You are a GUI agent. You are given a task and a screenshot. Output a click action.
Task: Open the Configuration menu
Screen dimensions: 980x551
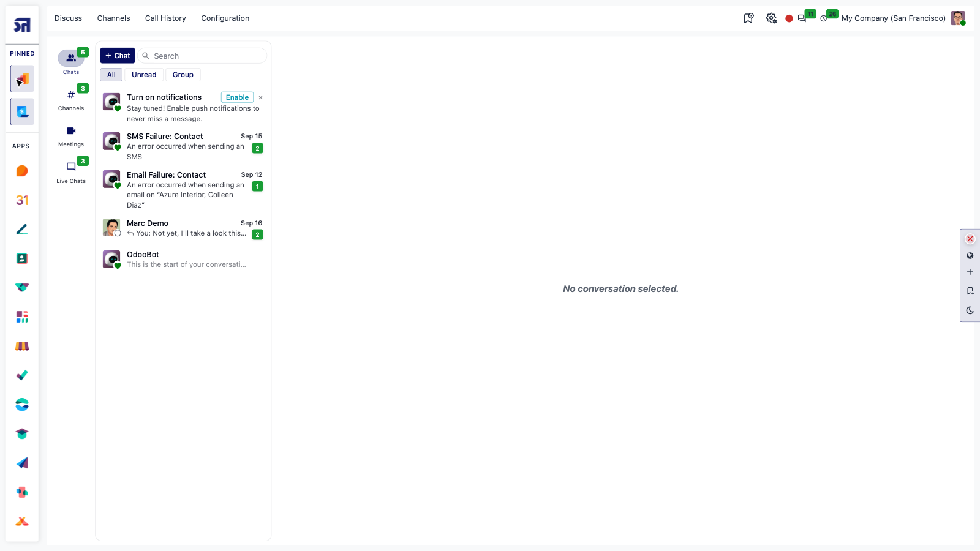225,18
